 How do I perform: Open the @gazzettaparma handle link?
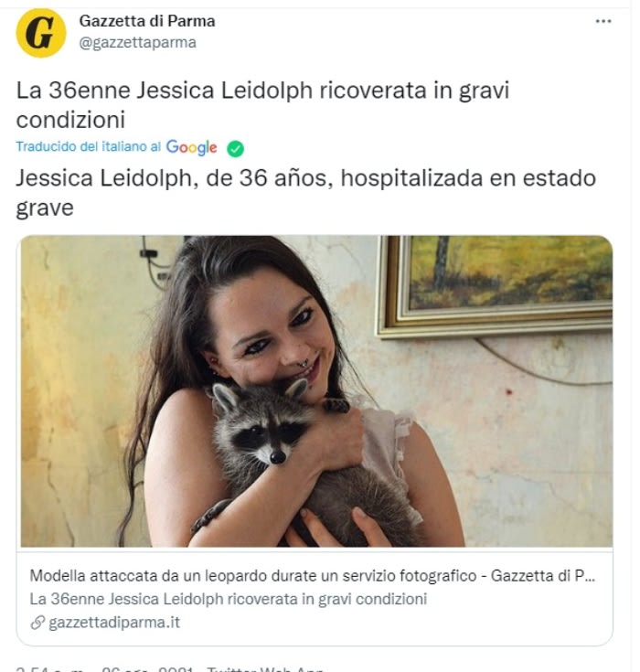(138, 42)
